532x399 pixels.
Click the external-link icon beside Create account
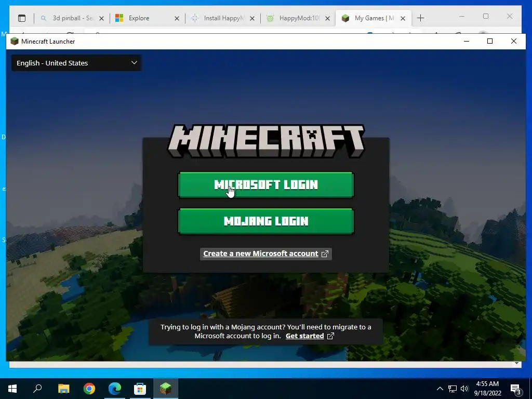click(325, 254)
